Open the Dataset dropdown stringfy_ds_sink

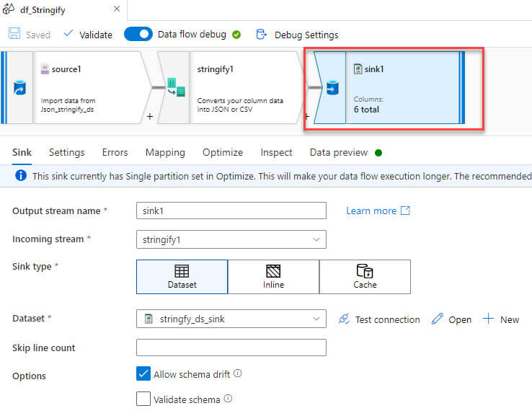coord(316,319)
